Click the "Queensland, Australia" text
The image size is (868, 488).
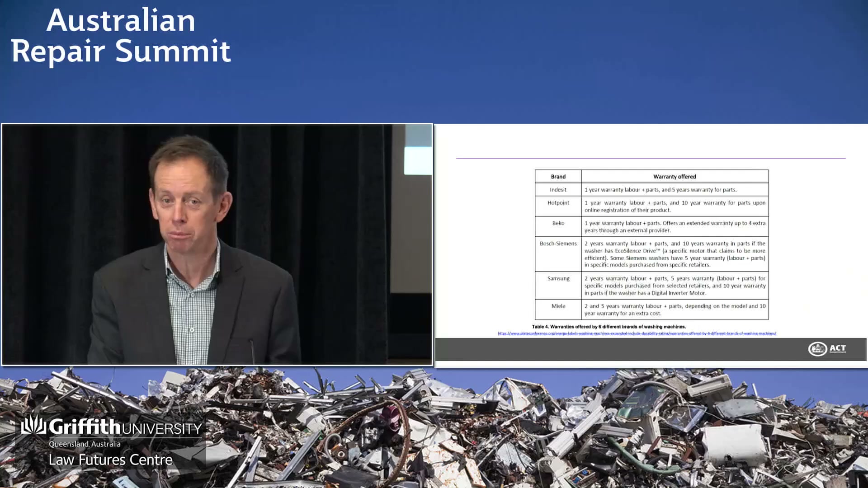(x=85, y=444)
